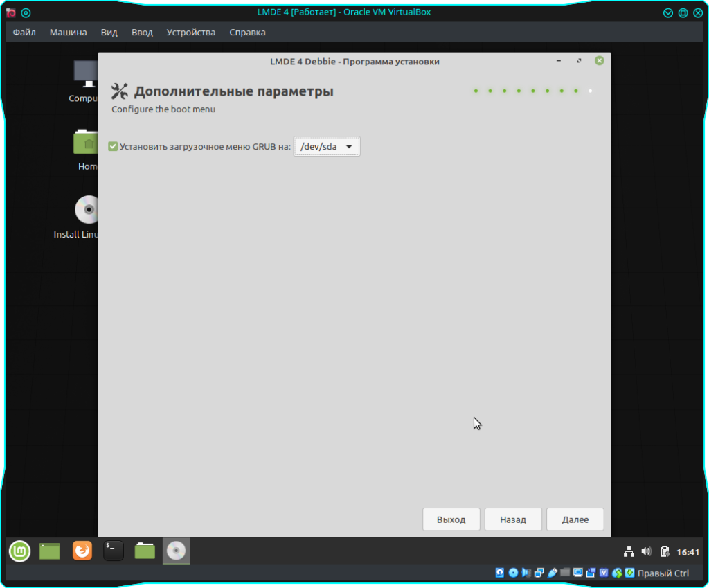Launch Firefox from the guest taskbar
Image resolution: width=709 pixels, height=588 pixels.
(82, 551)
